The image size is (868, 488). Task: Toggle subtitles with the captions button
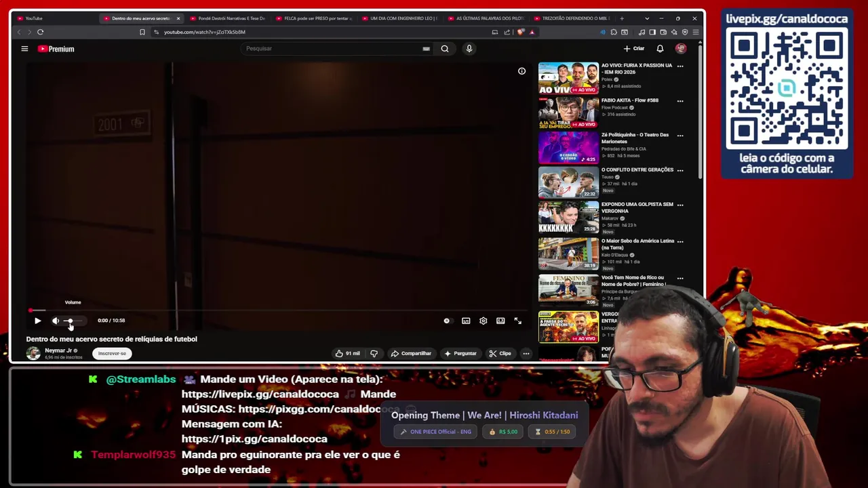[466, 321]
